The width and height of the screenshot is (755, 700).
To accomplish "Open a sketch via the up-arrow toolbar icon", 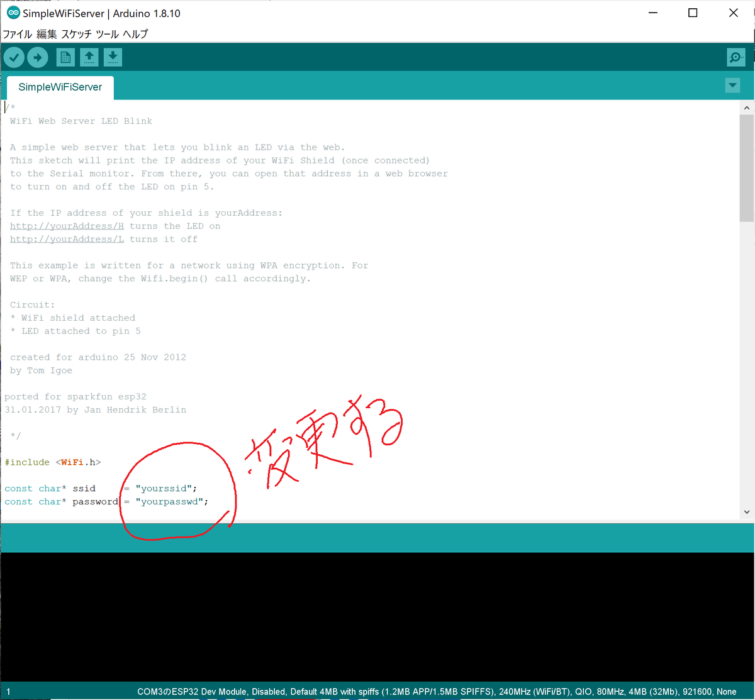I will (89, 57).
